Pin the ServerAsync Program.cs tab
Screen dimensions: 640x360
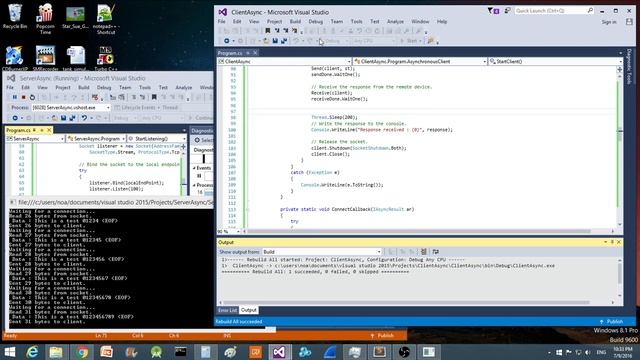tap(42, 130)
